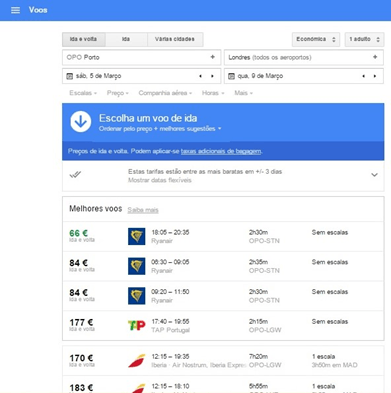391x393 pixels.
Task: Open Ordenar pelo preço sort dropdown
Action: pyautogui.click(x=160, y=129)
